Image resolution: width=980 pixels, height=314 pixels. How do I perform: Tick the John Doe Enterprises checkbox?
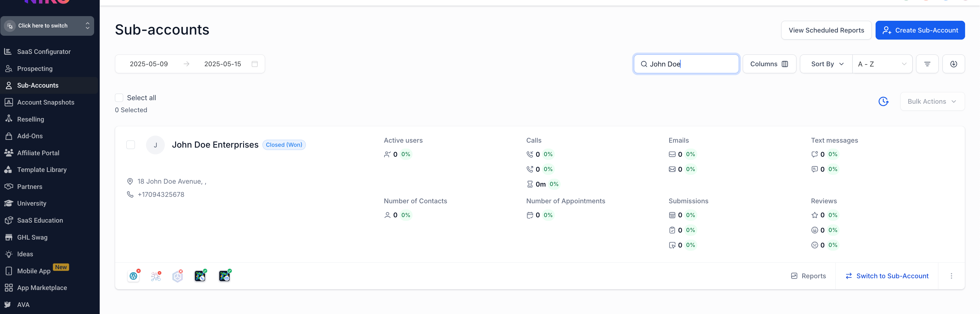point(130,145)
